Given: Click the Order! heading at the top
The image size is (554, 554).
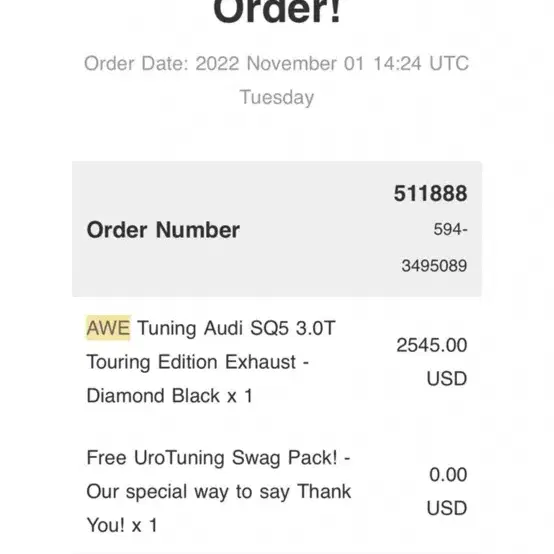Looking at the screenshot, I should [x=277, y=11].
